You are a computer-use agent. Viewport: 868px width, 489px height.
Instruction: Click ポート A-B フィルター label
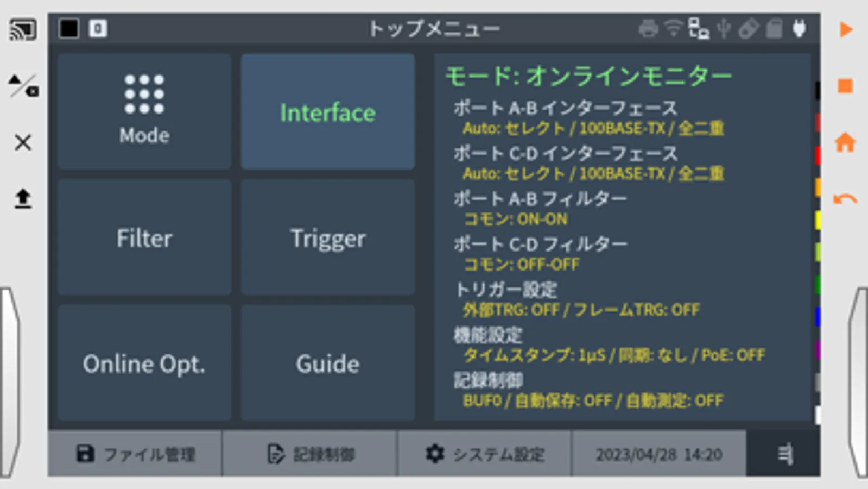(540, 199)
